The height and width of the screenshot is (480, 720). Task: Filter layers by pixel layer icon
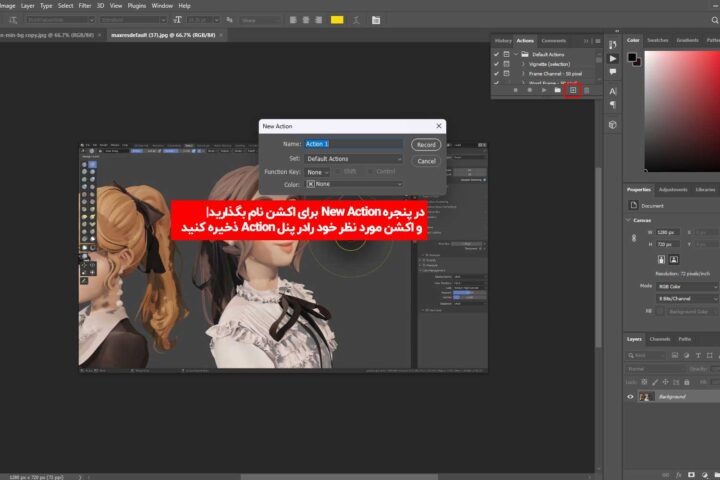(x=675, y=356)
